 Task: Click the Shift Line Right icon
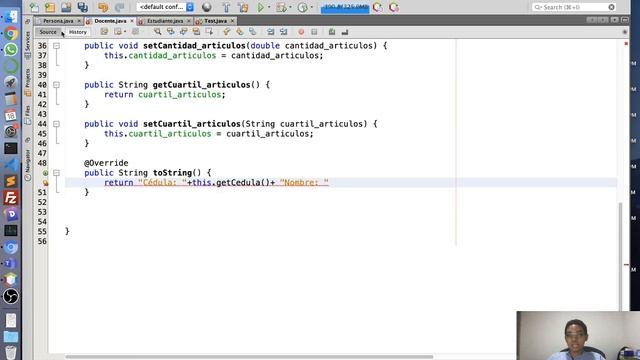point(283,32)
